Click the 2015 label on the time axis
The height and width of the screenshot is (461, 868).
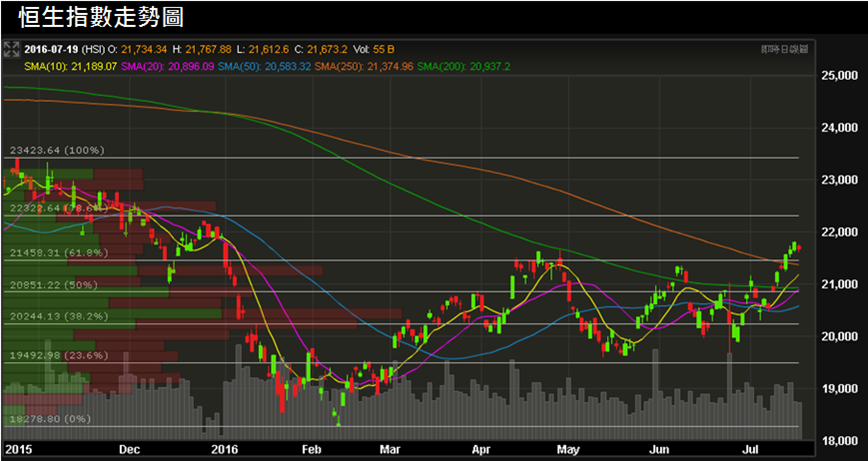(x=17, y=448)
